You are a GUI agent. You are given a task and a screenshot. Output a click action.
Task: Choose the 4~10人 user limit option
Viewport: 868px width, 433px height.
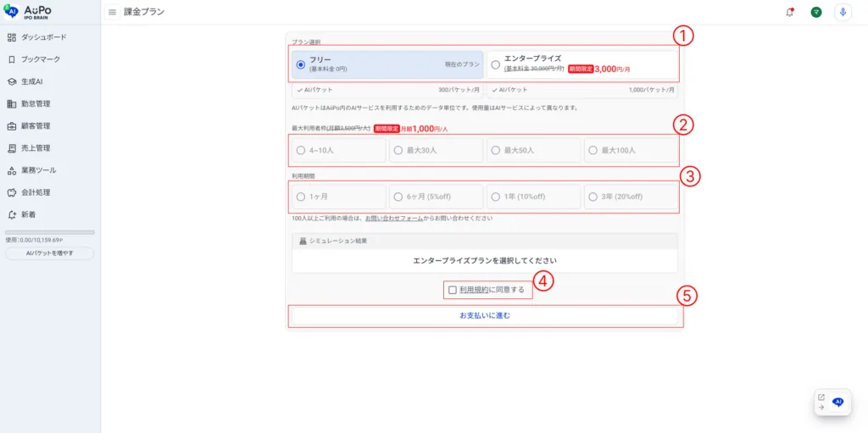click(x=338, y=150)
